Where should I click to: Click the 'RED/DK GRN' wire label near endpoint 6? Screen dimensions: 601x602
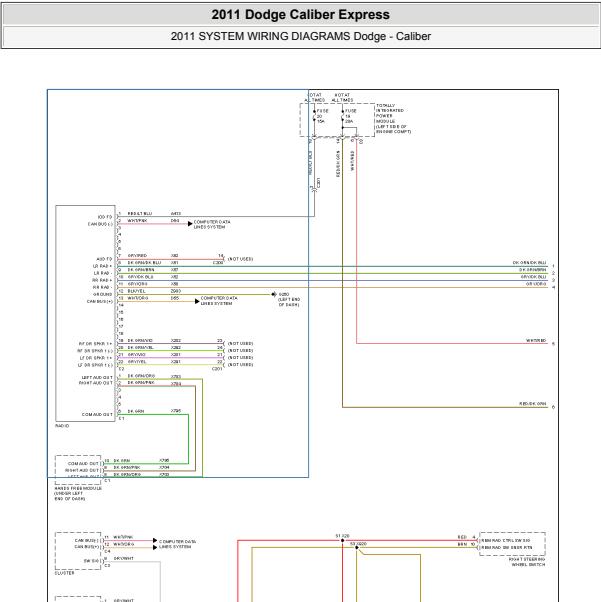(533, 404)
